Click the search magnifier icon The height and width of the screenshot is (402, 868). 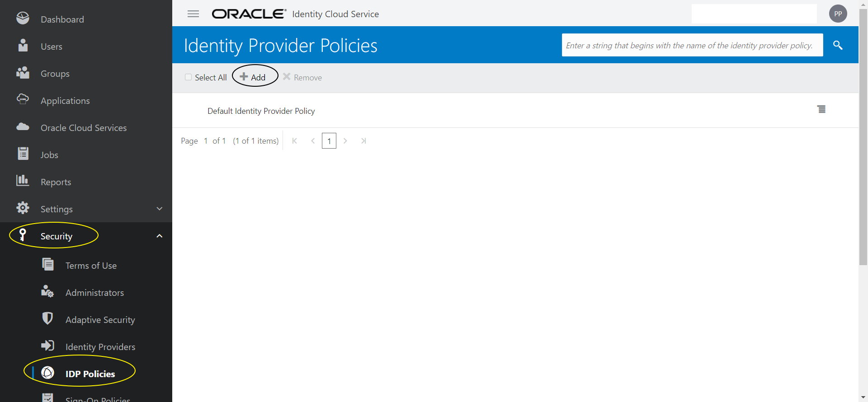click(x=838, y=45)
